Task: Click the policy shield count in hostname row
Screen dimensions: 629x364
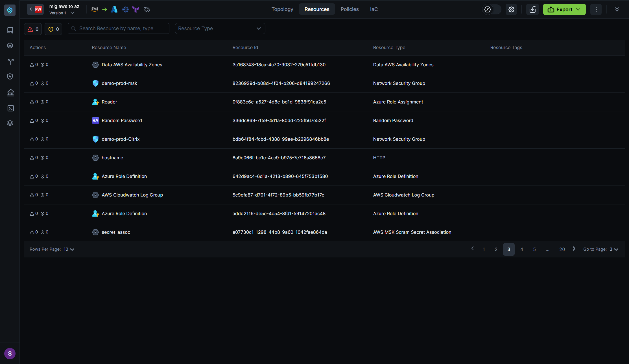Action: [44, 158]
